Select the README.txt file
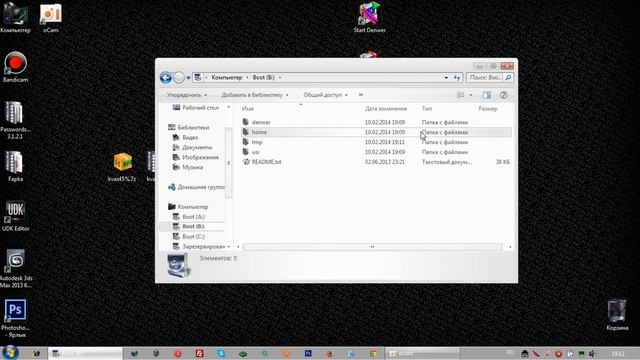This screenshot has width=640, height=360. click(266, 162)
